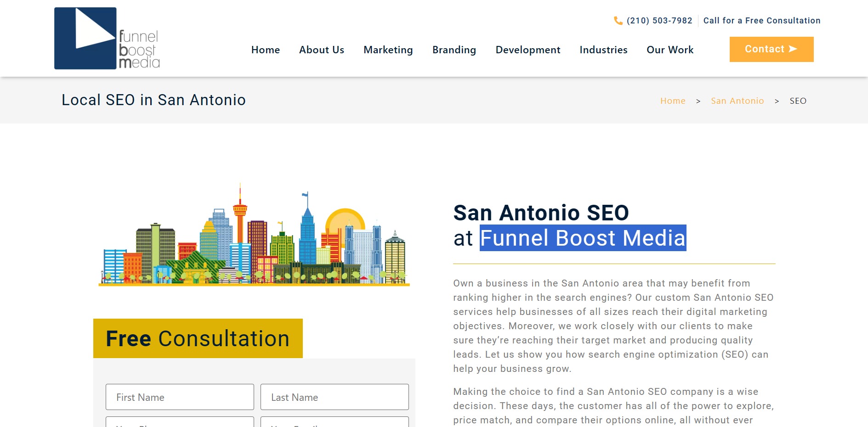The height and width of the screenshot is (427, 868).
Task: Focus the Last Name input field
Action: pyautogui.click(x=335, y=397)
